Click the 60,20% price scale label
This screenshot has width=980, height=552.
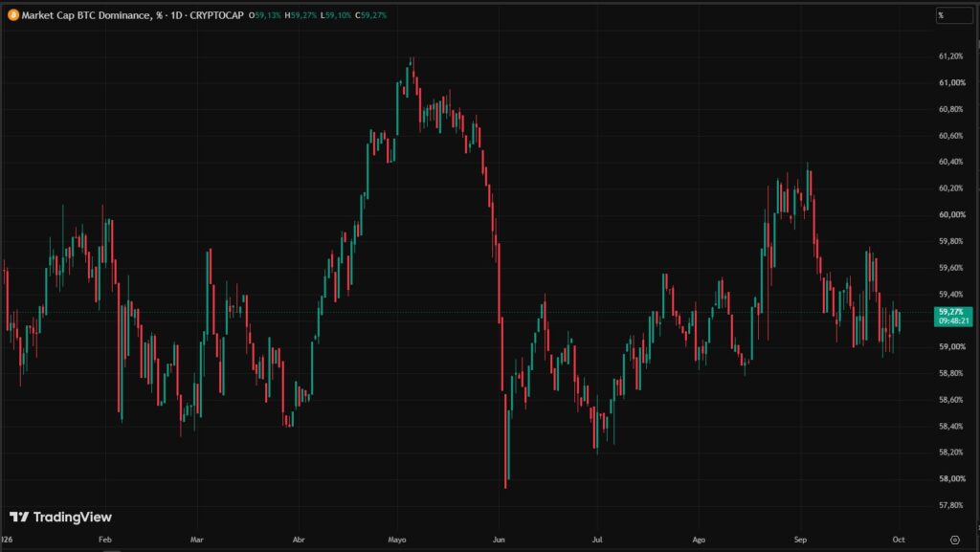click(x=950, y=188)
